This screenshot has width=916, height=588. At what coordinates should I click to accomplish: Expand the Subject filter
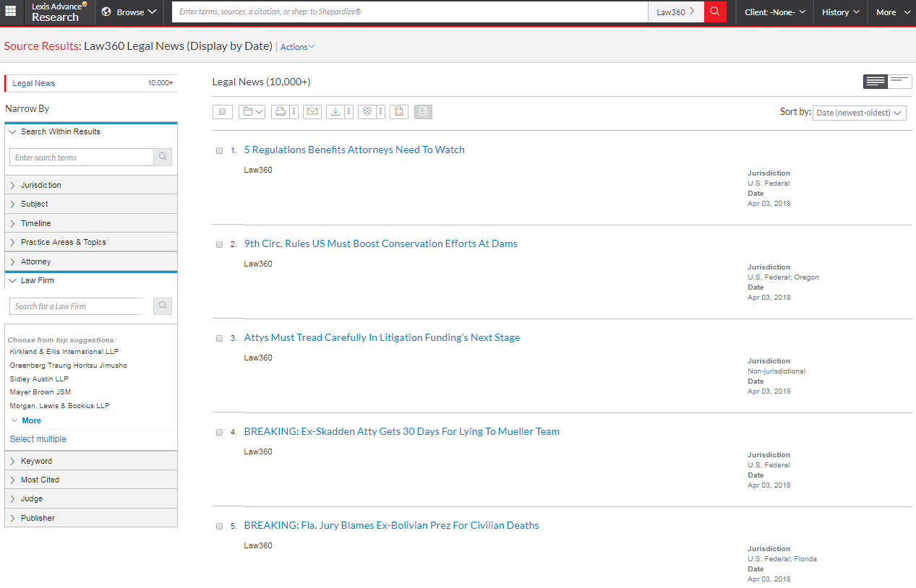click(x=91, y=204)
